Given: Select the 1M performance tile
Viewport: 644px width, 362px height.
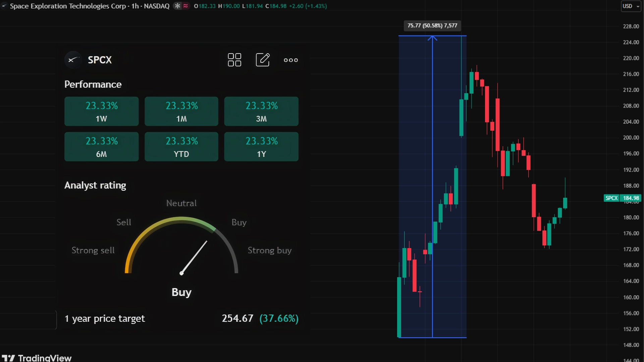Looking at the screenshot, I should click(181, 111).
